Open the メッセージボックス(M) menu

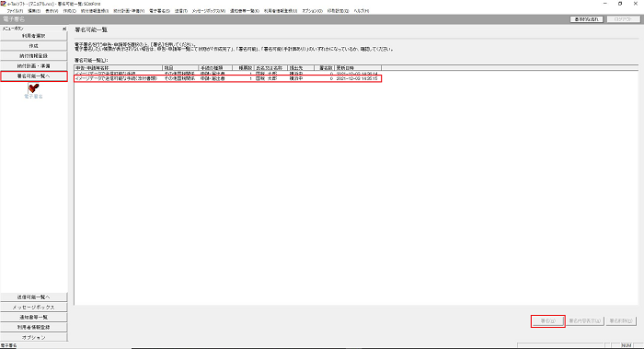[209, 11]
